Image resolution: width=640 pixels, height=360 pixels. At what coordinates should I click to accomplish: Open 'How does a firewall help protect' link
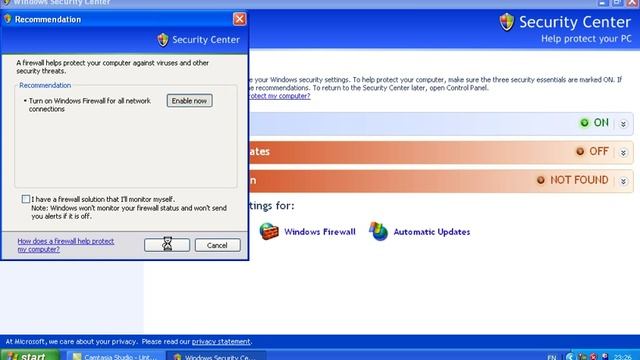pyautogui.click(x=66, y=245)
